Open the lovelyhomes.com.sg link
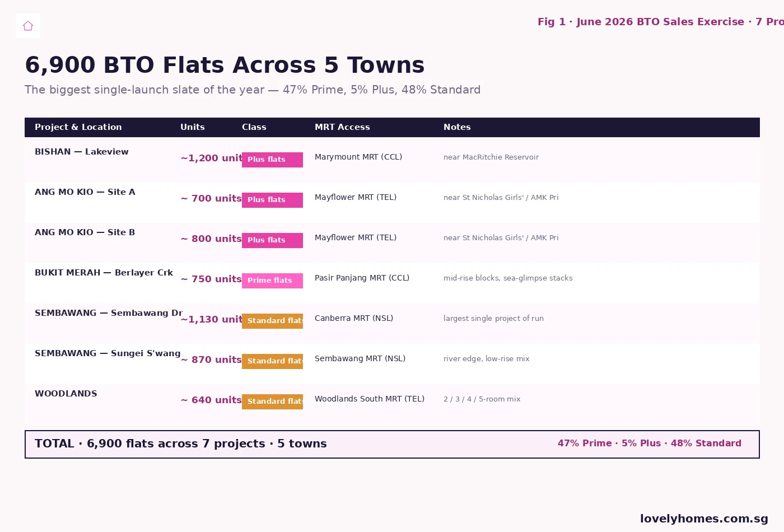Image resolution: width=784 pixels, height=532 pixels. point(704,519)
